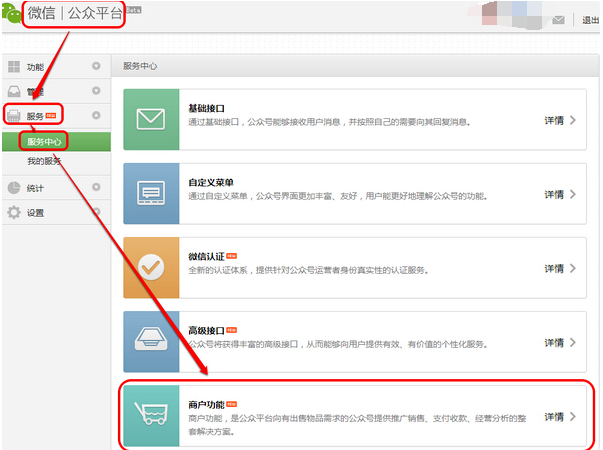
Task: Select 我的服务 in the sidebar
Action: 44,161
